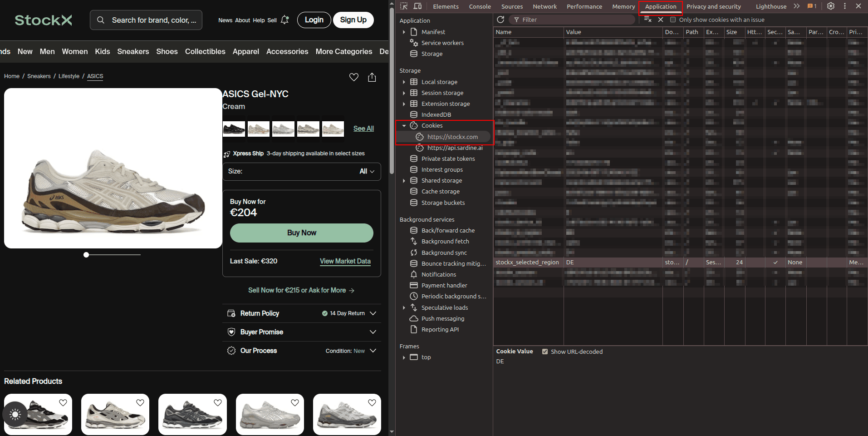This screenshot has width=868, height=436.
Task: Open the View Market Data link
Action: click(x=345, y=261)
